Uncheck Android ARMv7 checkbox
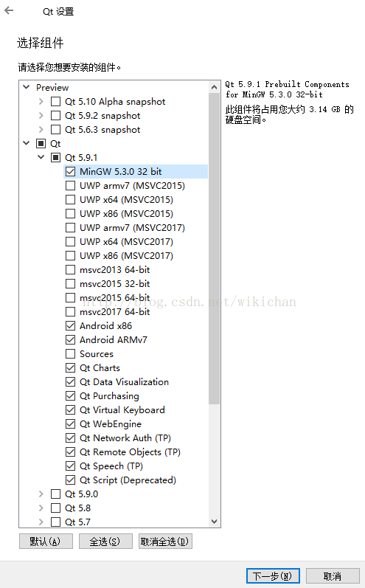This screenshot has height=588, width=365. coord(70,340)
